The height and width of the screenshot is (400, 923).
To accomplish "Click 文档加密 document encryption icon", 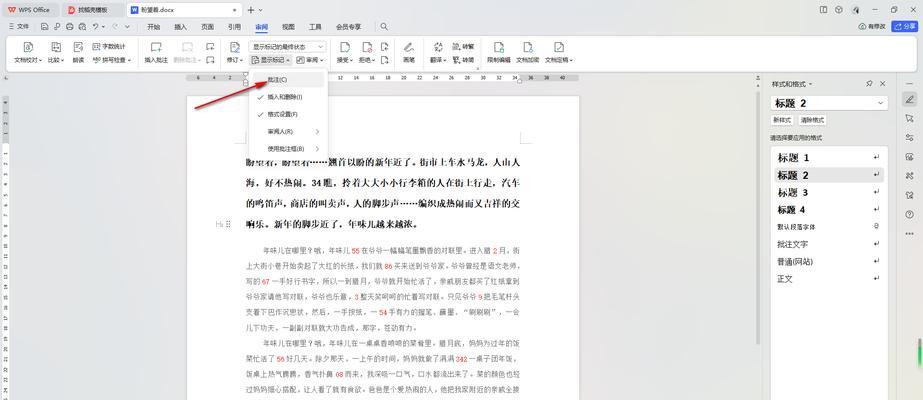I will pyautogui.click(x=528, y=47).
